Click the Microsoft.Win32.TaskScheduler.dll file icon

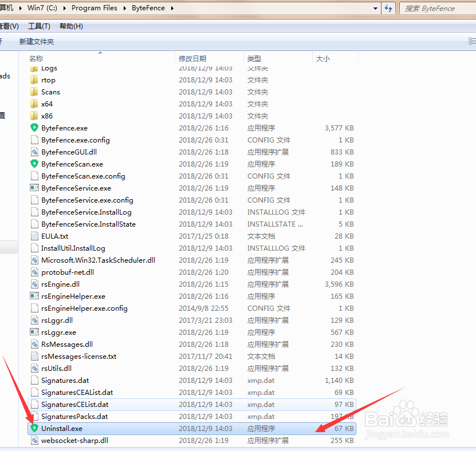34,260
